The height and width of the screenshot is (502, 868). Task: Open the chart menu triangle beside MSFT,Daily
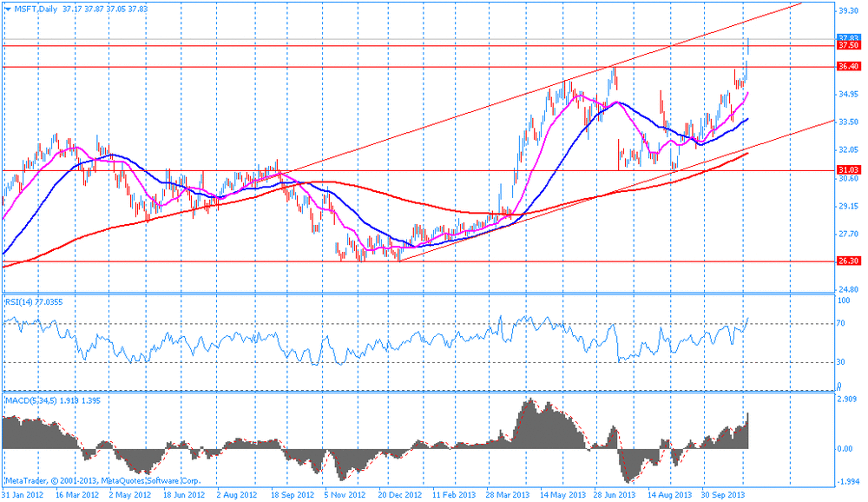click(x=8, y=10)
